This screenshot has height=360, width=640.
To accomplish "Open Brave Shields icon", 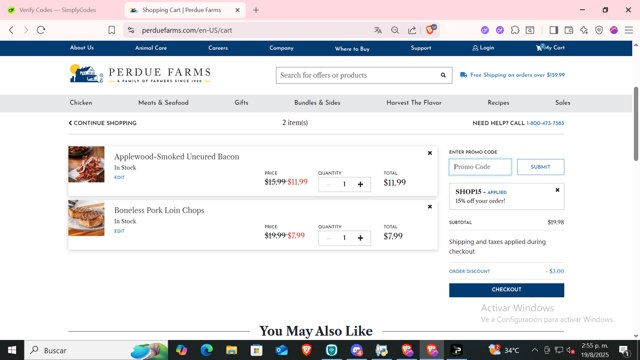I will point(430,30).
